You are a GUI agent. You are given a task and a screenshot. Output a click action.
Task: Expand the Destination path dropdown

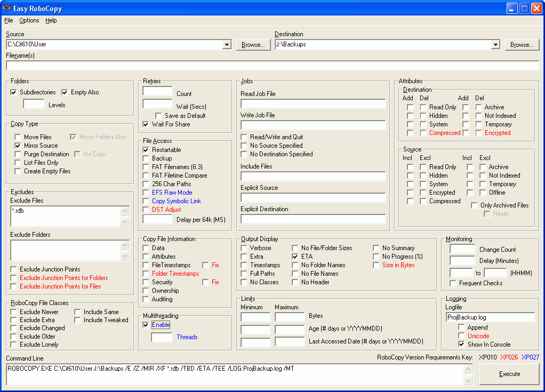(x=495, y=44)
